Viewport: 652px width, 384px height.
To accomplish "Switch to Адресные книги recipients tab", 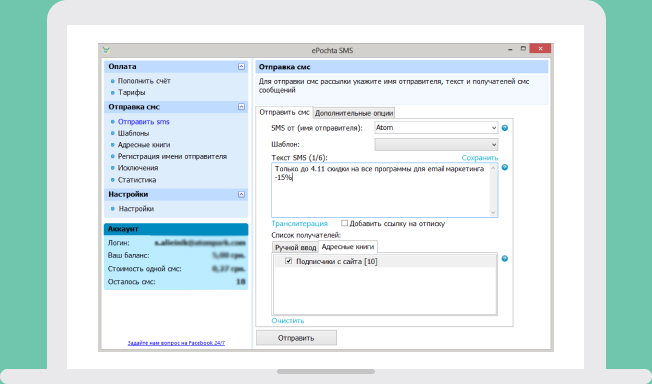I will (348, 246).
